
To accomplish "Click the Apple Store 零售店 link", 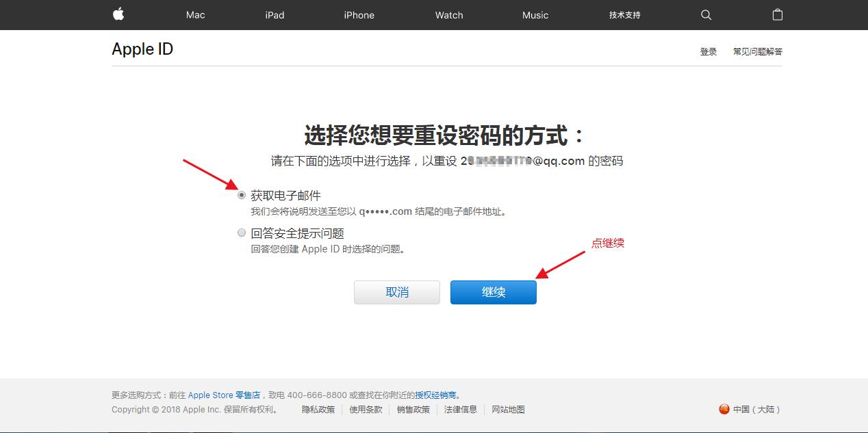I will pyautogui.click(x=224, y=395).
